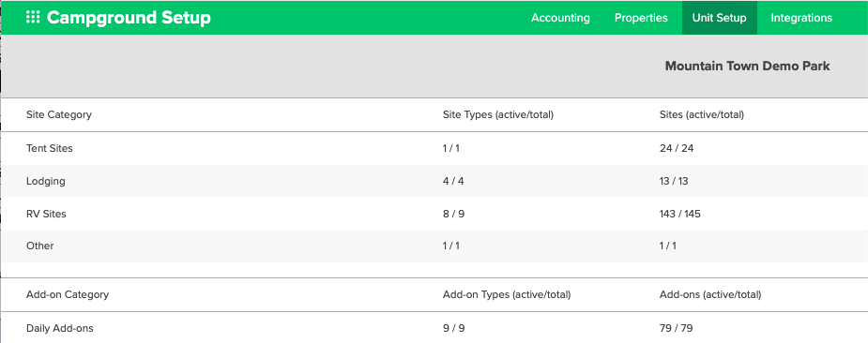
Task: Click the 4 / 4 site types value
Action: pyautogui.click(x=453, y=181)
